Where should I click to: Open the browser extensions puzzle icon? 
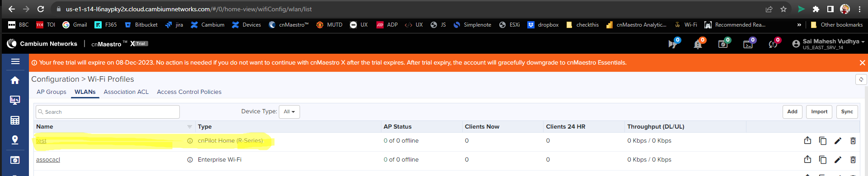pos(816,9)
